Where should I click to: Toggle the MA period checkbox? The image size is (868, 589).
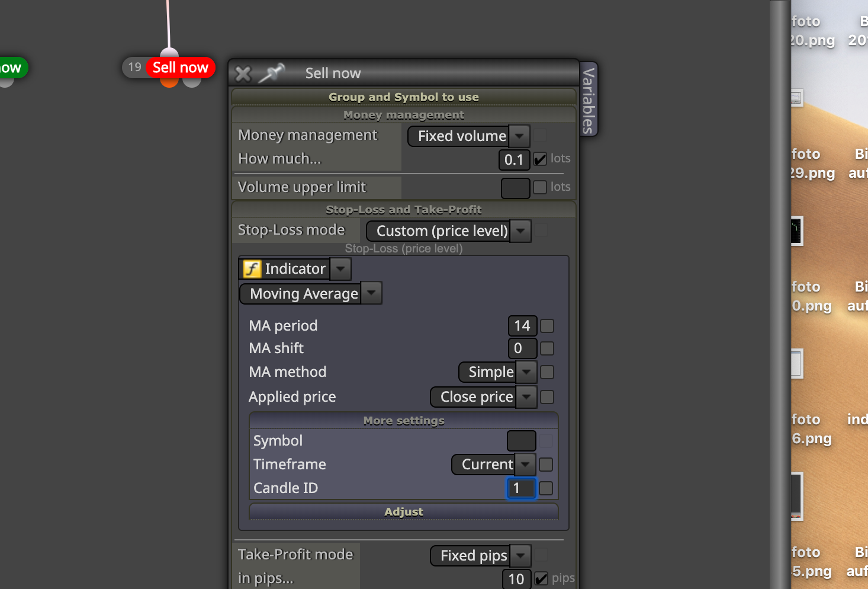pyautogui.click(x=547, y=326)
